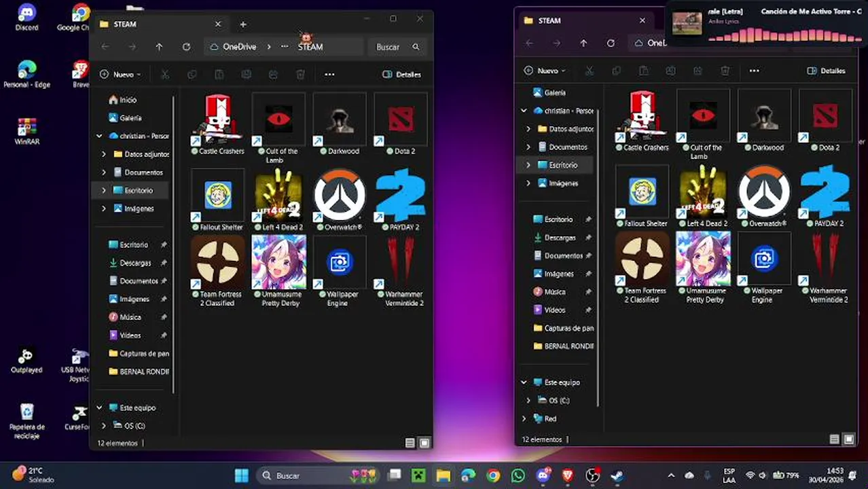This screenshot has width=868, height=489.
Task: Open Papelera de reciclaje on desktop
Action: tap(26, 421)
